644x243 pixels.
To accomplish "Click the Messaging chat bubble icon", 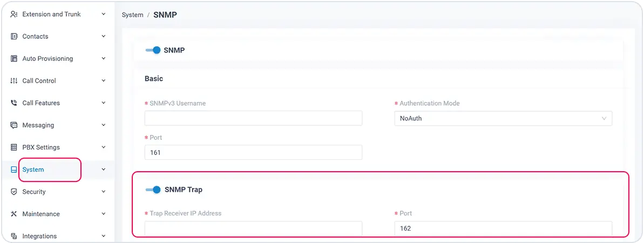I will [x=14, y=125].
